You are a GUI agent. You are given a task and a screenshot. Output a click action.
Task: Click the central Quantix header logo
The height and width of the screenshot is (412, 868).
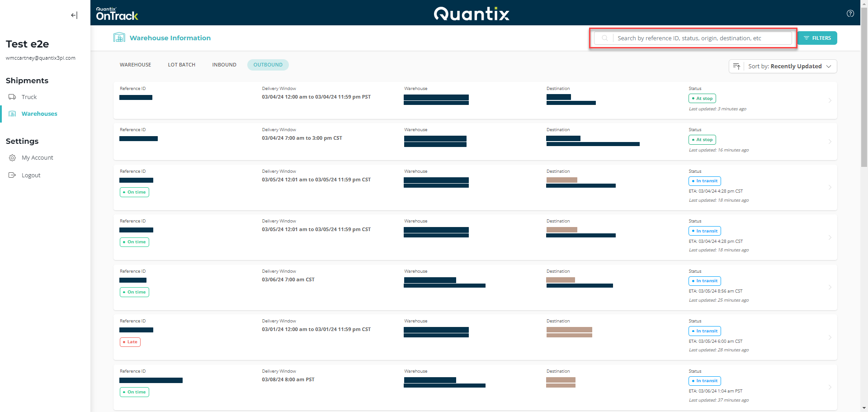471,14
